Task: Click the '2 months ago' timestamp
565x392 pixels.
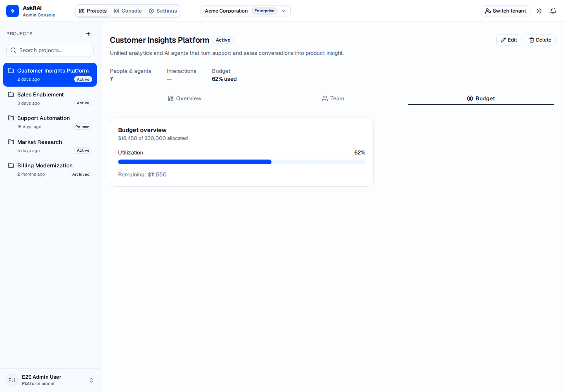Action: point(31,174)
